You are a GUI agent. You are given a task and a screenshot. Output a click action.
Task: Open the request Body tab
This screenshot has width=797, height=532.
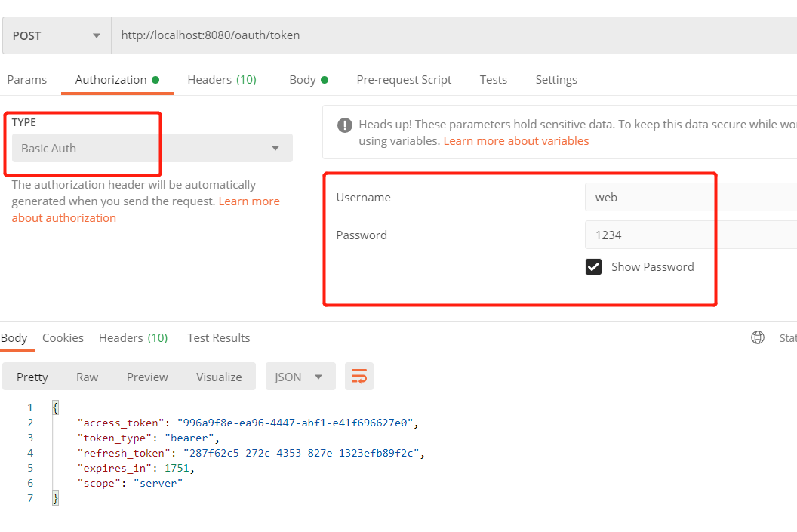[309, 80]
